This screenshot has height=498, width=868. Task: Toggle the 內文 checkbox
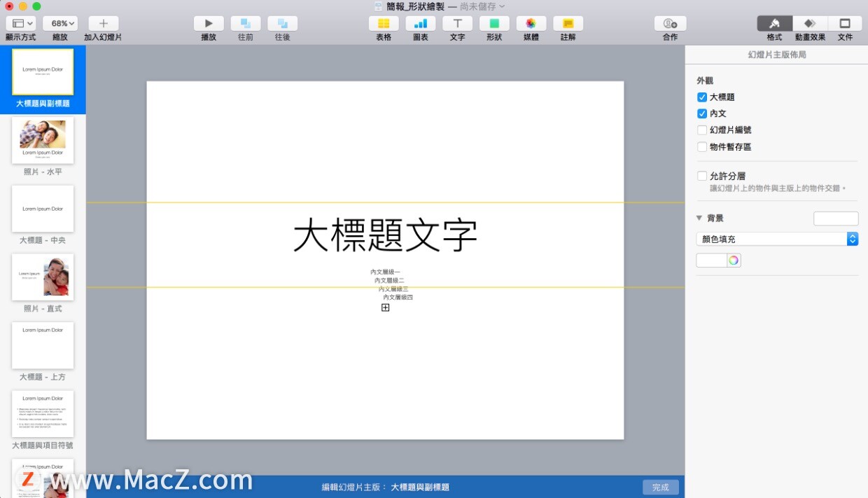702,113
